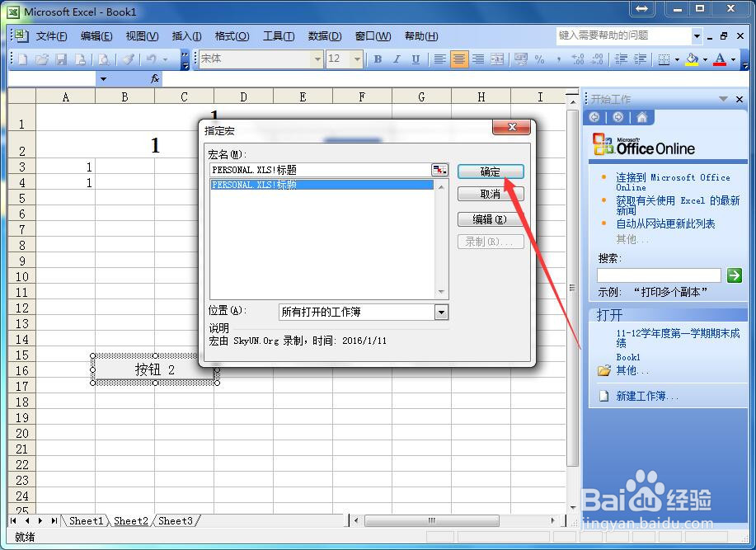
Task: Open the 开始工作 task pane menu arrow
Action: click(723, 99)
